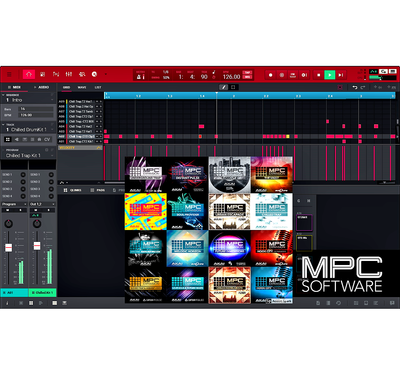Click leftmost icon in bottom status bar
This screenshot has height=375, width=400.
coord(7,303)
